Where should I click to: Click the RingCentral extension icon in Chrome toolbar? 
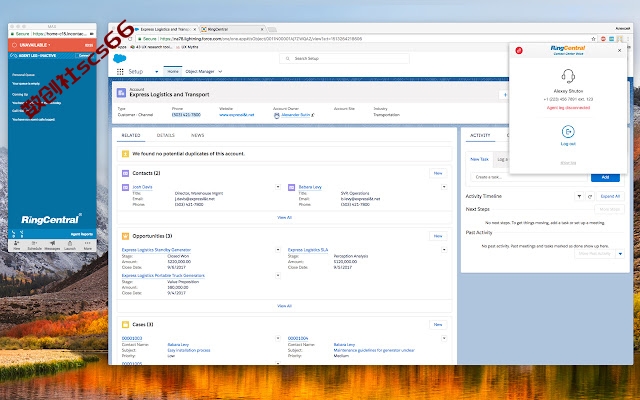[x=619, y=39]
